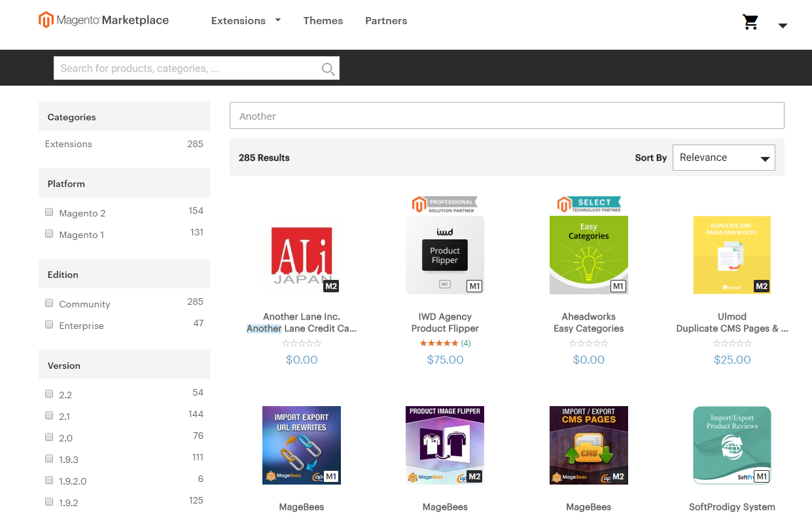Open the Extensions menu

tap(238, 21)
